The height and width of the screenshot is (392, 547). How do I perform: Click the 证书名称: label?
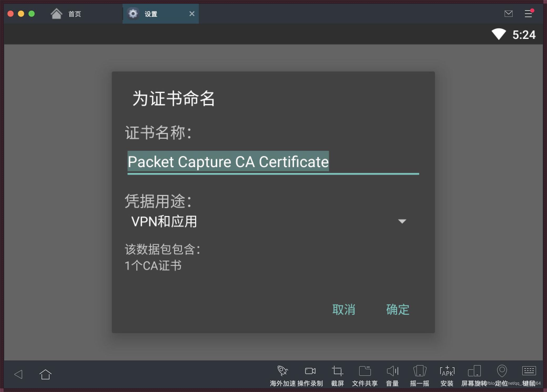[159, 132]
